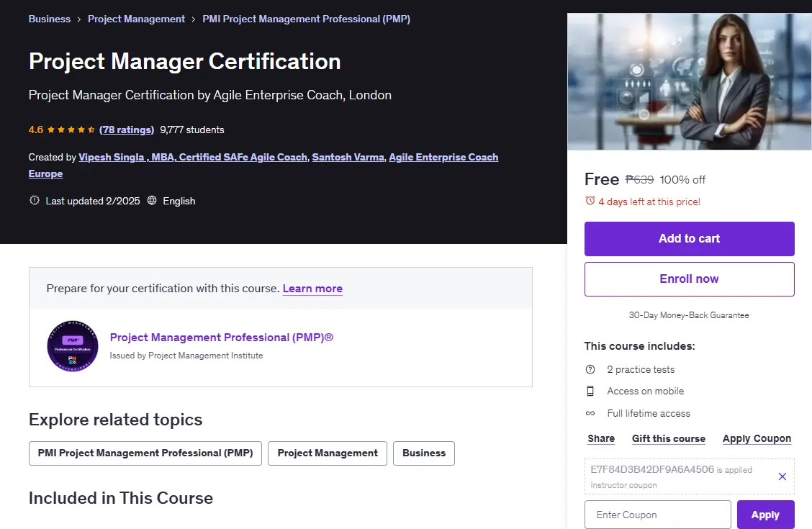
Task: Click the Apply coupon button
Action: click(x=765, y=515)
